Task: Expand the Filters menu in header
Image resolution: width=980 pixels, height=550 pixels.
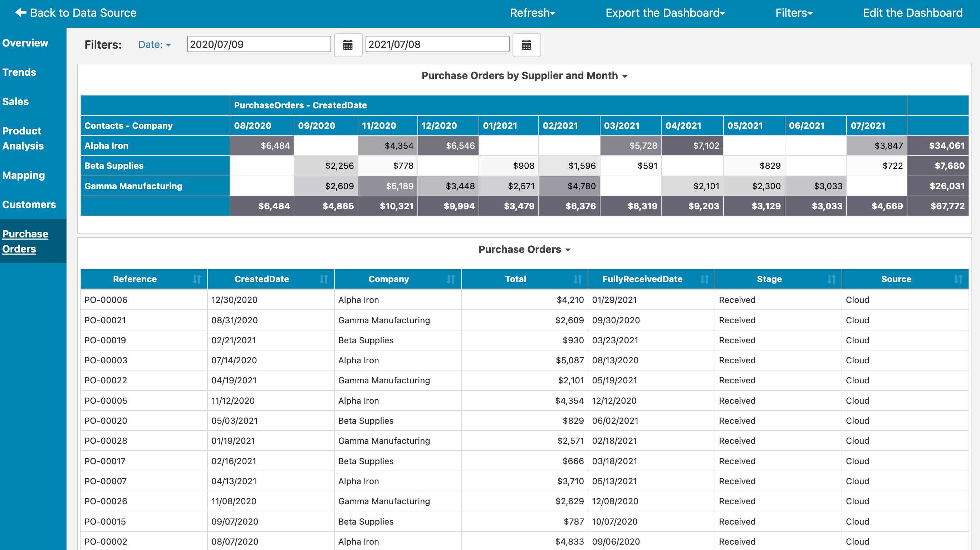Action: 794,13
